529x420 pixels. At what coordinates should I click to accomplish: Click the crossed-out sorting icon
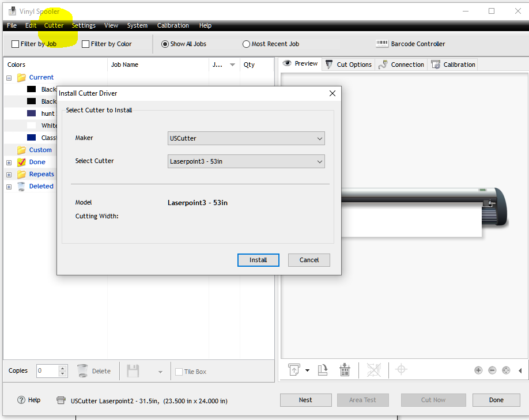tap(374, 370)
